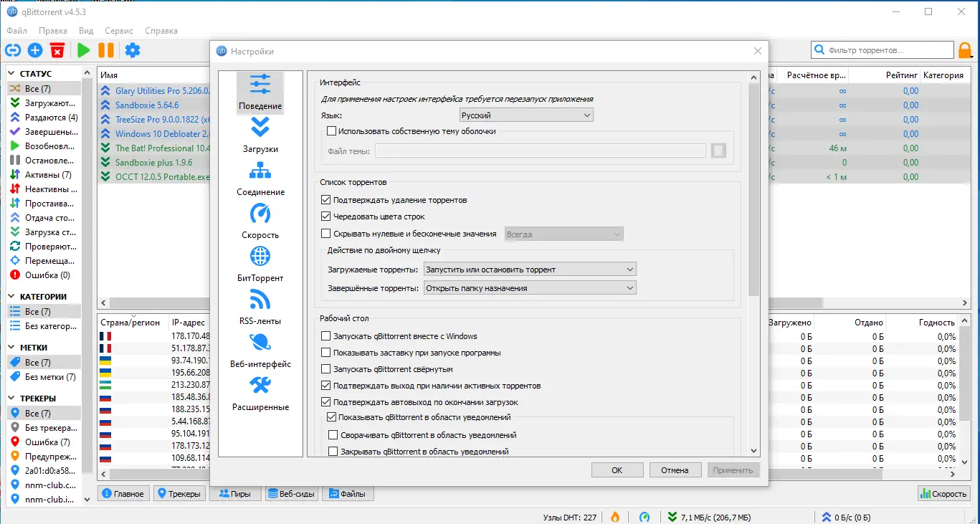Toggle Скрывать нулевые и бесконечные значения checkbox
The height and width of the screenshot is (524, 980).
coord(326,234)
